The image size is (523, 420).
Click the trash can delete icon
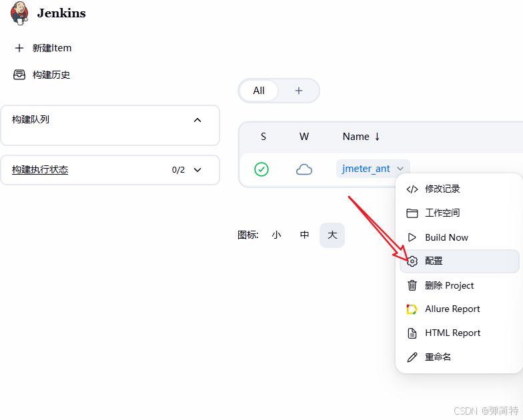pyautogui.click(x=412, y=285)
